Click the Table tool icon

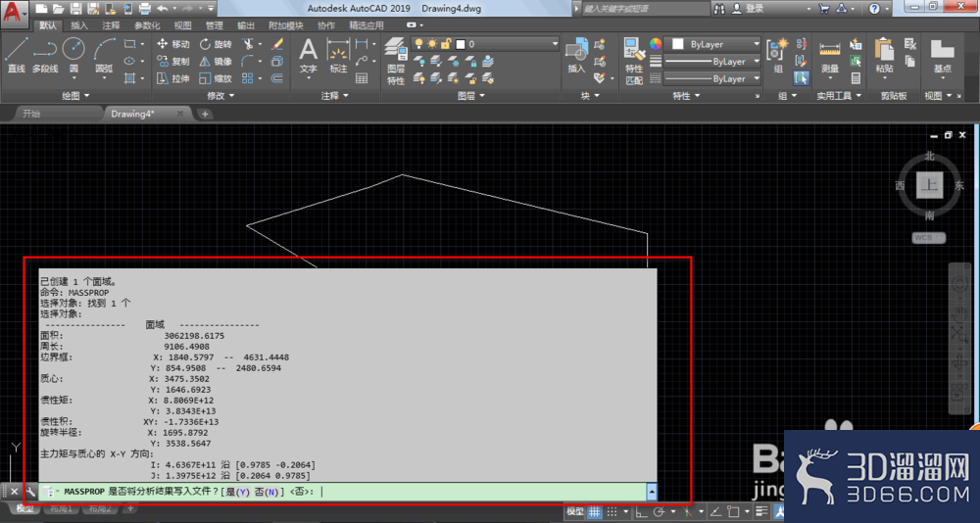pyautogui.click(x=362, y=78)
